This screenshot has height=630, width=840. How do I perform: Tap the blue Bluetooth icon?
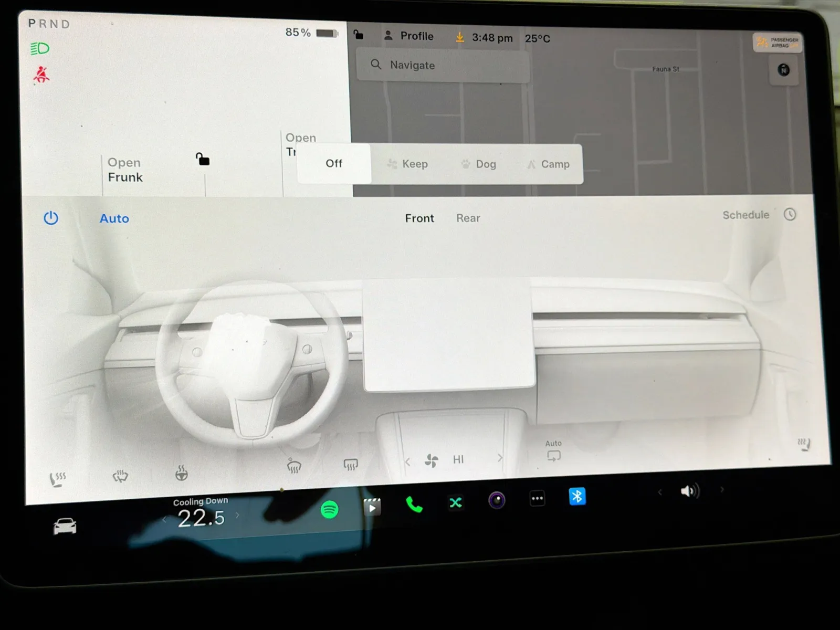[577, 496]
